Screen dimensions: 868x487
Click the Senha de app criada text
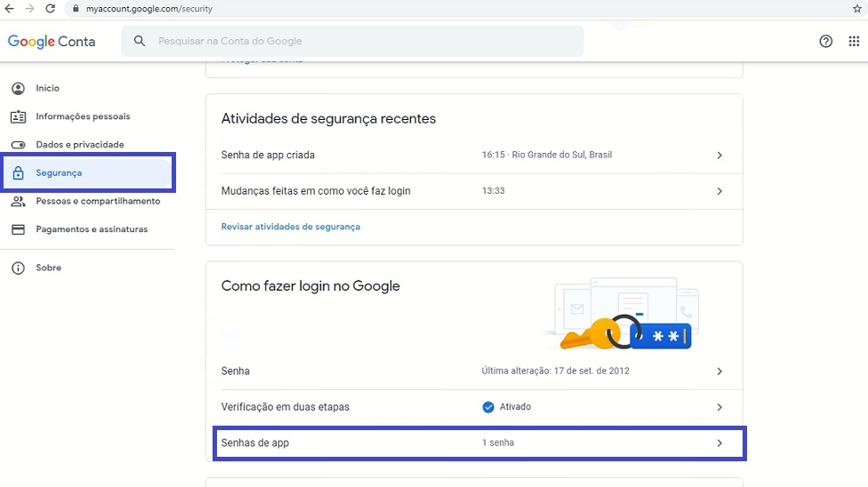[268, 155]
